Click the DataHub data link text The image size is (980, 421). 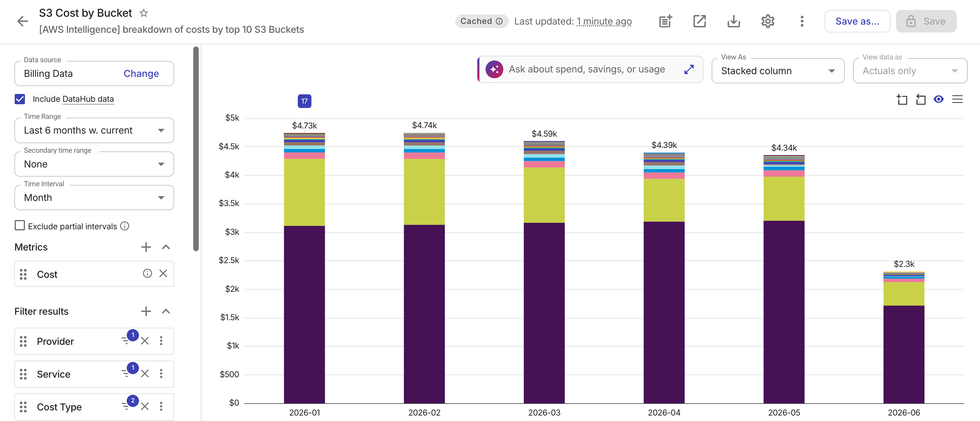click(88, 99)
